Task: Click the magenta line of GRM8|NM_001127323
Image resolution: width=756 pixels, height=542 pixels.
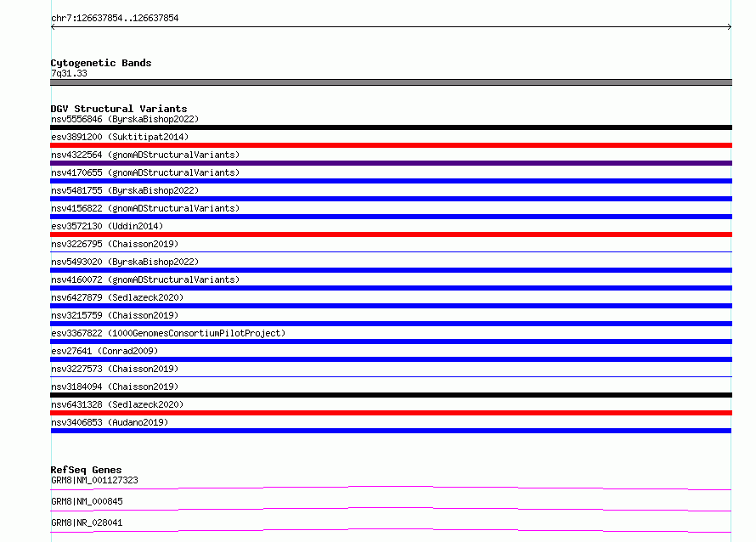Action: pos(391,488)
